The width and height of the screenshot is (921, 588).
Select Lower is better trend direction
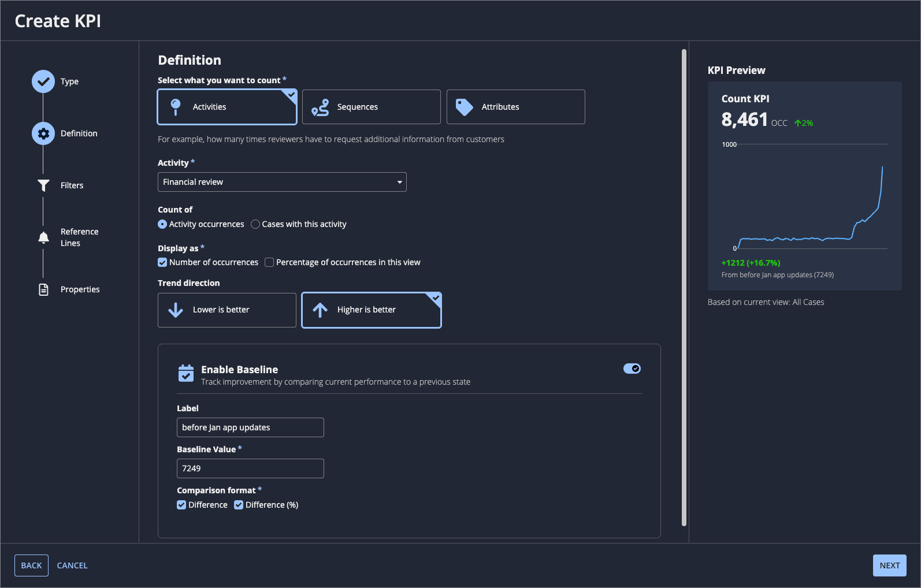point(227,310)
